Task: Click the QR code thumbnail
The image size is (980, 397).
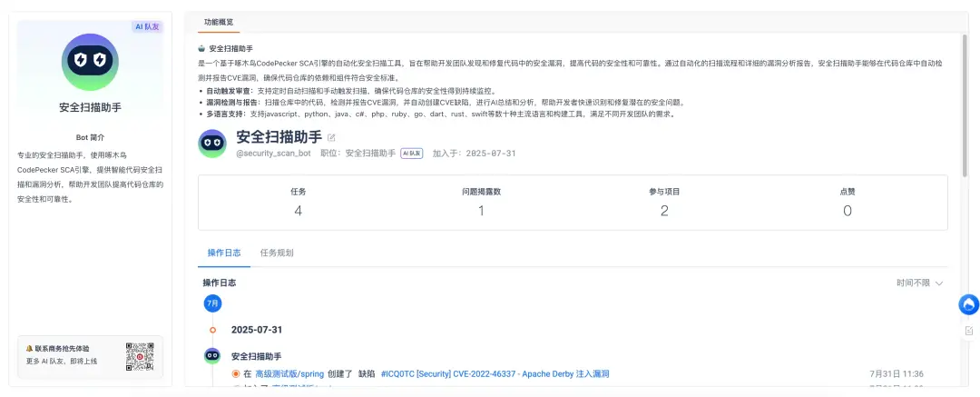Action: click(140, 355)
